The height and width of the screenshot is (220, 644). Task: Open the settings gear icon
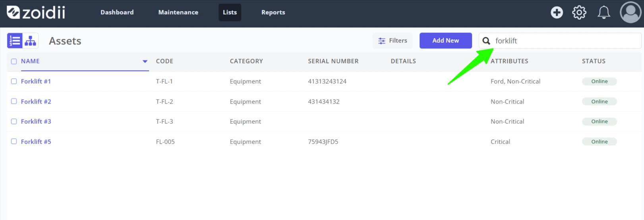point(579,12)
